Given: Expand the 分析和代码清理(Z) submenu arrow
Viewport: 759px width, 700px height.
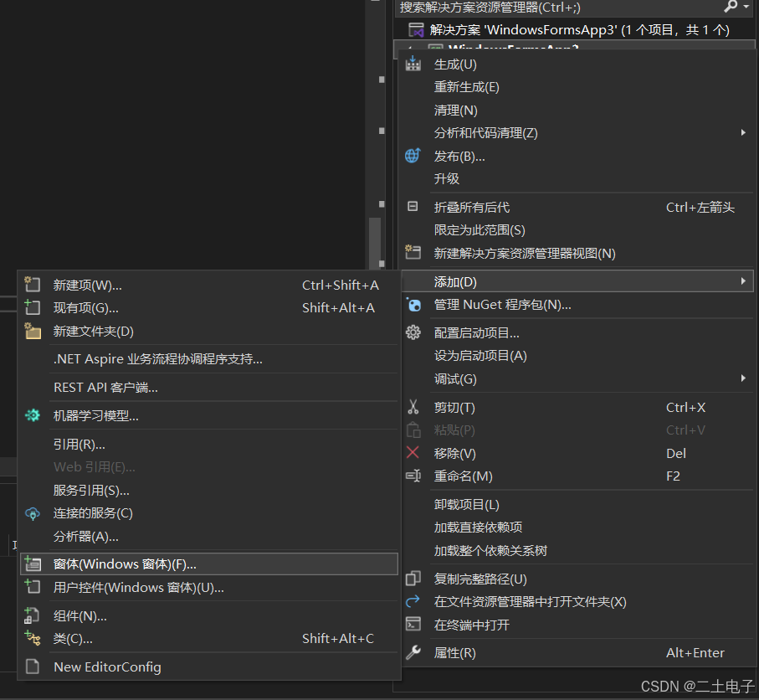Looking at the screenshot, I should click(x=743, y=132).
